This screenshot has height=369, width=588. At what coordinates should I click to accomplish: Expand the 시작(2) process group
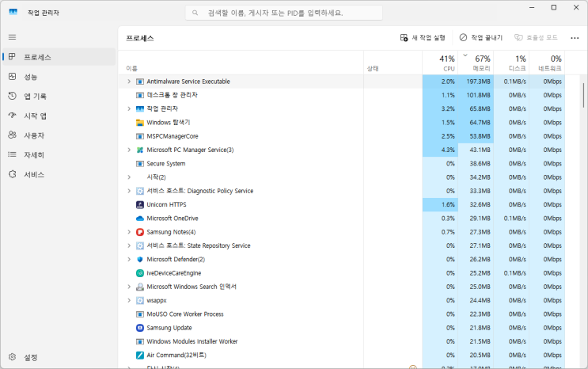(129, 177)
